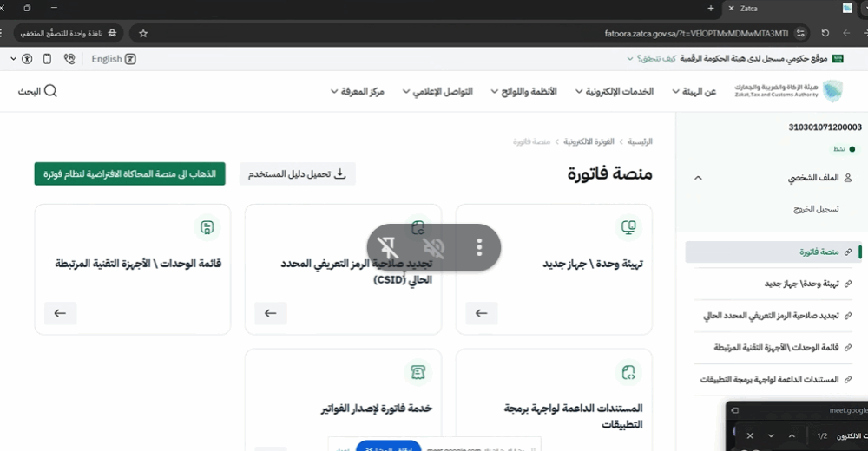
Task: Open the call support phone icon
Action: [69, 59]
